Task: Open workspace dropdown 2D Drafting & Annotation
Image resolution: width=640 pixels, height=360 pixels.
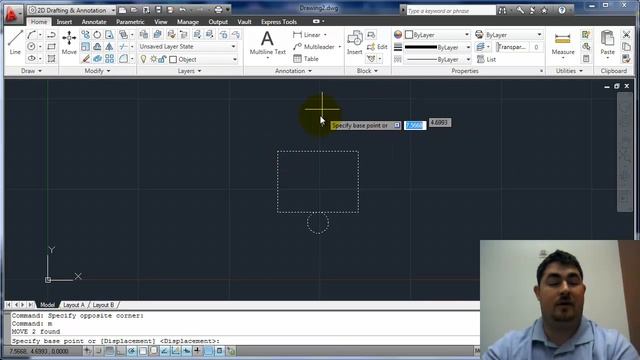Action: (72, 10)
